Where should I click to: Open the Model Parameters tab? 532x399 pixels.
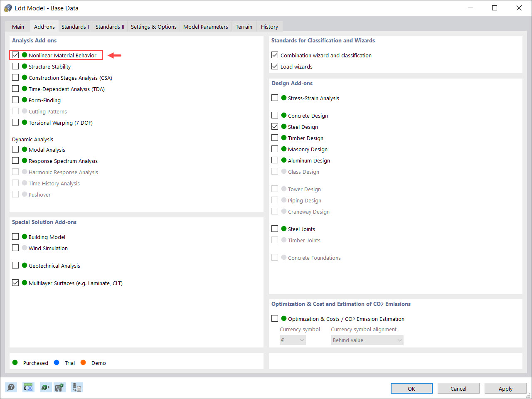[x=205, y=26]
